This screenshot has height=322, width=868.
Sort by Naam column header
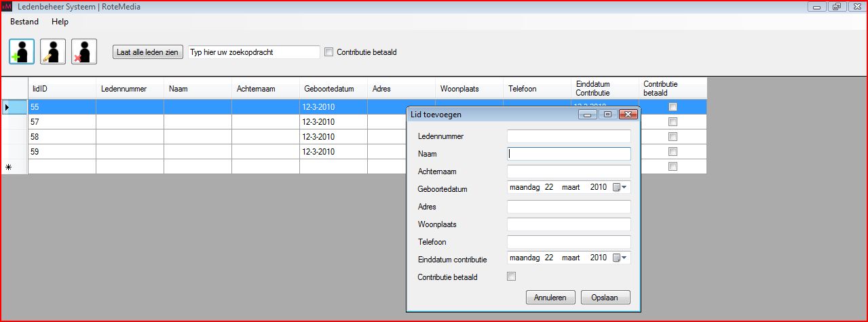tap(197, 88)
